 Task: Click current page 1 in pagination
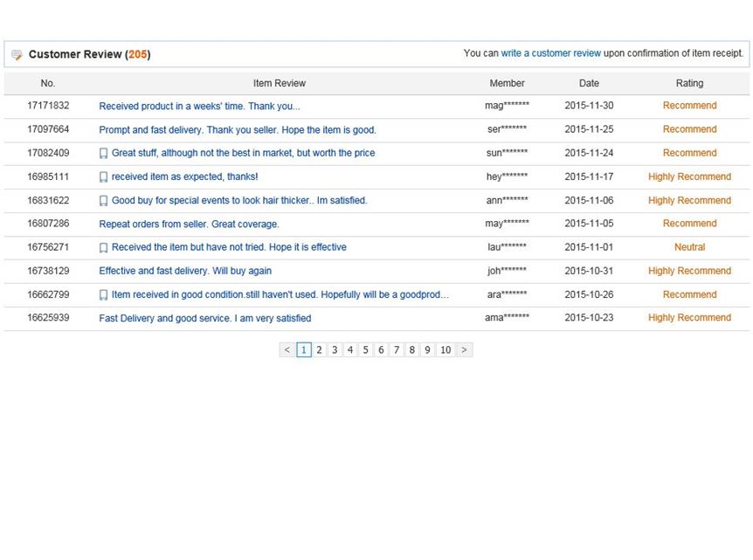click(303, 350)
